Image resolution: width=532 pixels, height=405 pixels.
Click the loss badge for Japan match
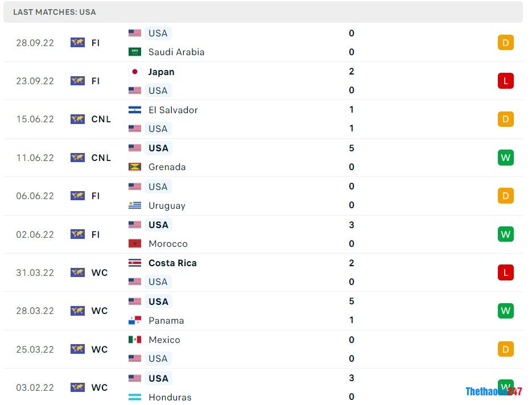click(505, 81)
